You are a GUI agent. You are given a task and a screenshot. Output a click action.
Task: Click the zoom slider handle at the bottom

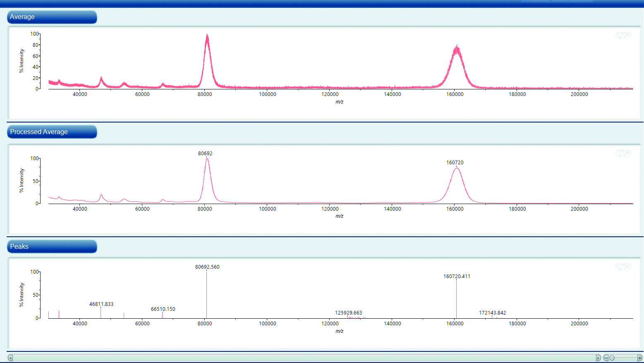coord(612,358)
